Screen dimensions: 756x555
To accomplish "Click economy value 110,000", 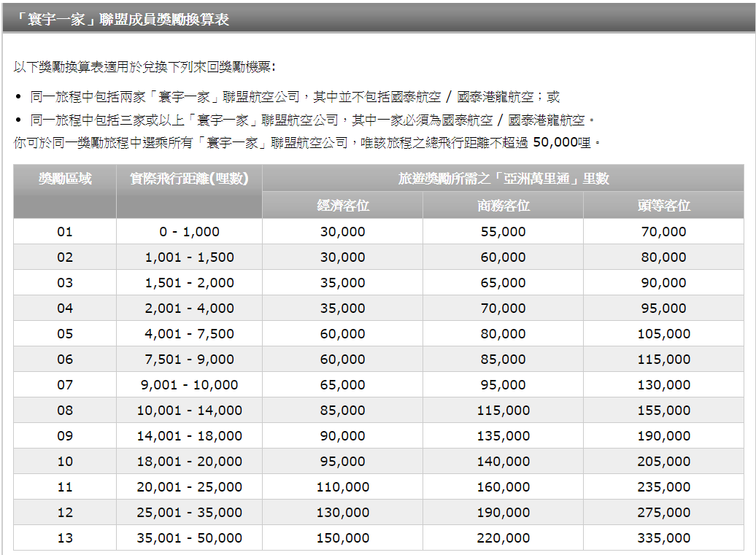I will 343,487.
